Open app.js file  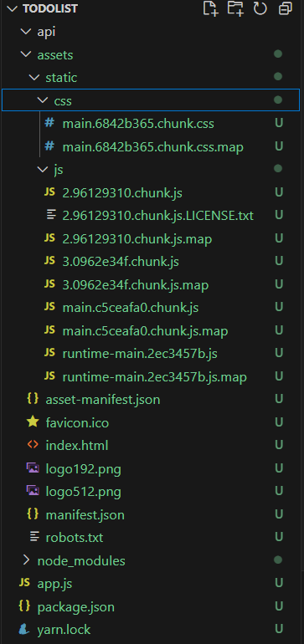[x=54, y=584]
